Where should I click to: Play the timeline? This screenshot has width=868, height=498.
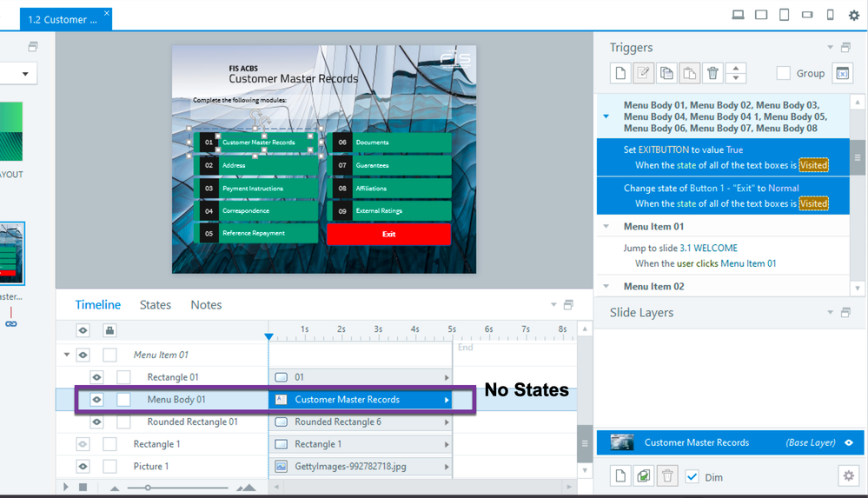pyautogui.click(x=66, y=487)
